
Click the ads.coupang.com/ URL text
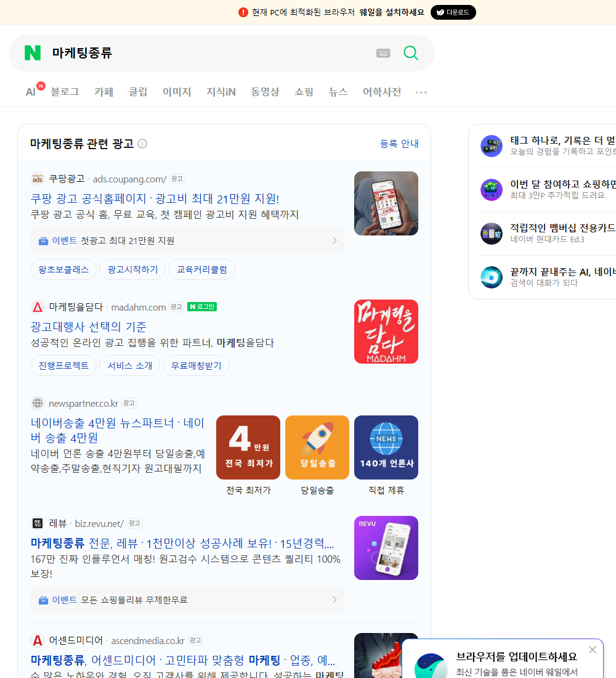(x=130, y=179)
